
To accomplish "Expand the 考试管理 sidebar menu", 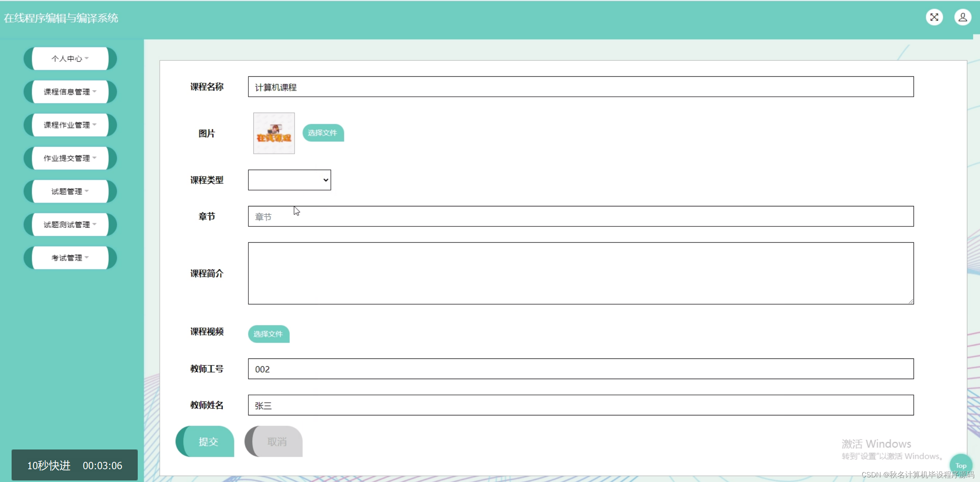I will [70, 258].
